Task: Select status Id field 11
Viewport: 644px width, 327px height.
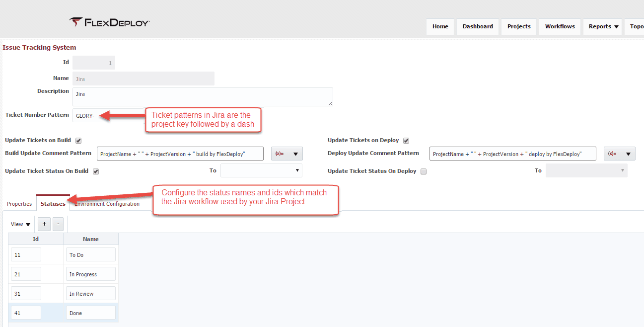Action: click(26, 254)
